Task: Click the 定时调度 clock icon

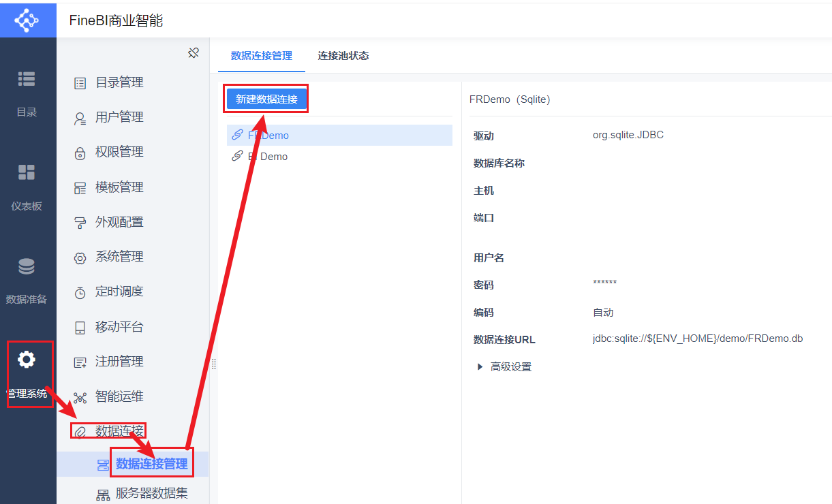Action: coord(80,292)
